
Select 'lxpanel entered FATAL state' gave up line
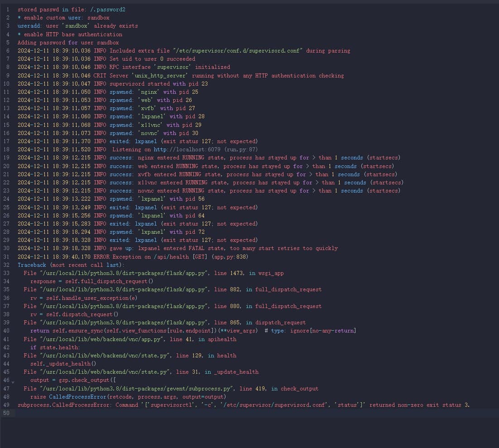click(x=178, y=248)
